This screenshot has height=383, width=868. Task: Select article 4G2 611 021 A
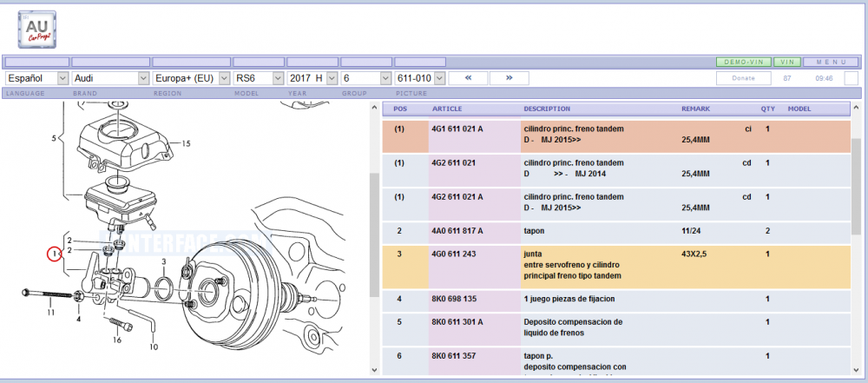pos(457,197)
